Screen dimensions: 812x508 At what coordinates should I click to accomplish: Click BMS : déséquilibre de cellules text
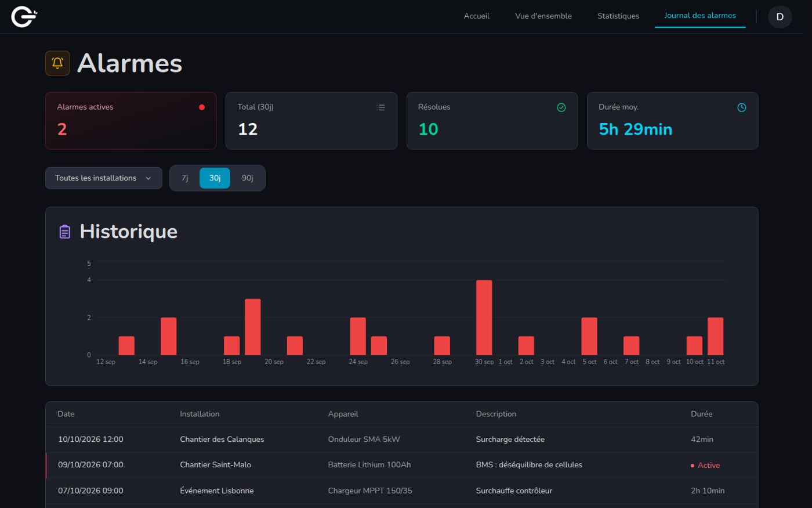(x=529, y=465)
